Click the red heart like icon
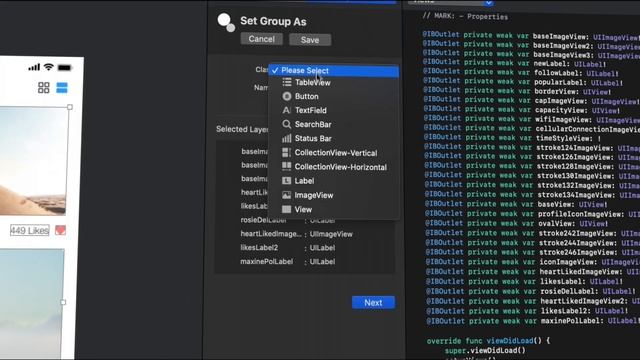Screen dimensions: 640x360 pyautogui.click(x=60, y=230)
